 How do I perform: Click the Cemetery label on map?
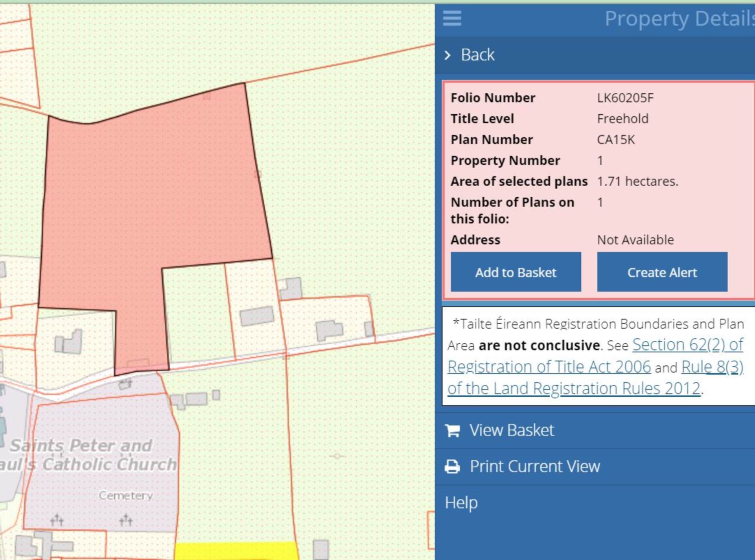pos(125,496)
